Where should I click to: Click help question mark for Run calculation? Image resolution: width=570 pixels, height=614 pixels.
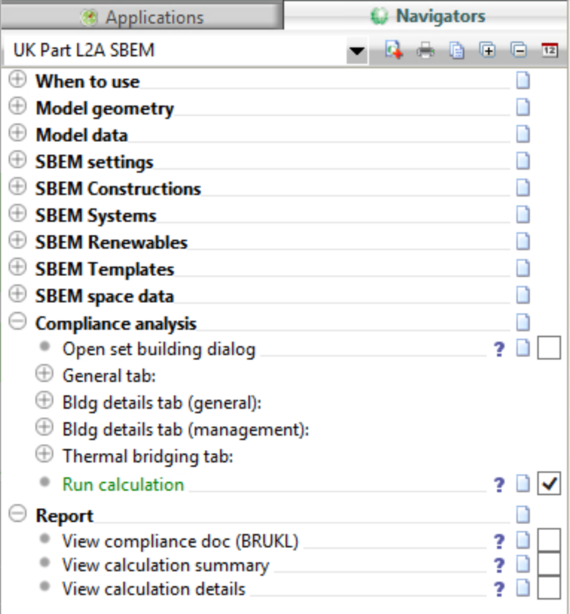(499, 485)
